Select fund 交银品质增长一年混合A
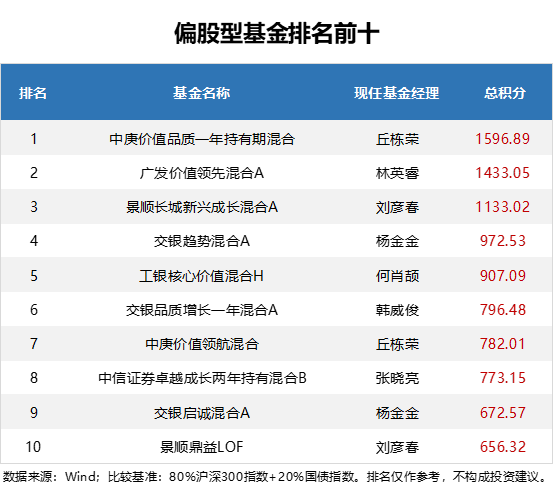The width and height of the screenshot is (554, 496). click(202, 310)
